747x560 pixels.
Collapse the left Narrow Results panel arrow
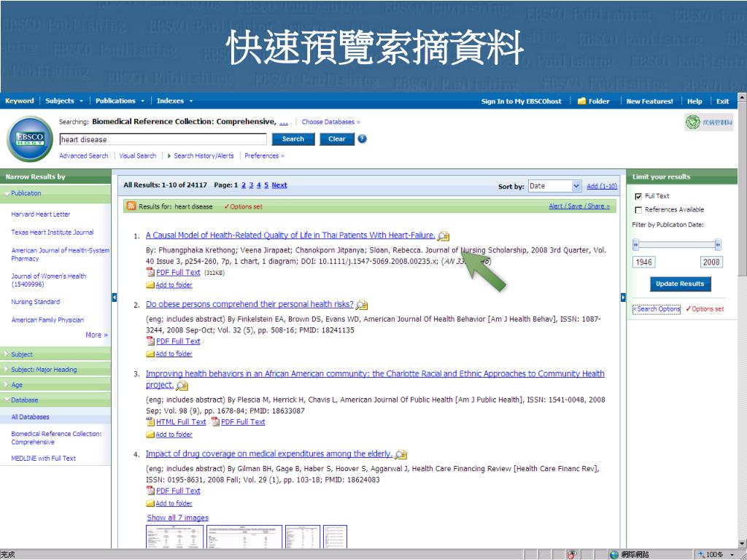tap(115, 297)
